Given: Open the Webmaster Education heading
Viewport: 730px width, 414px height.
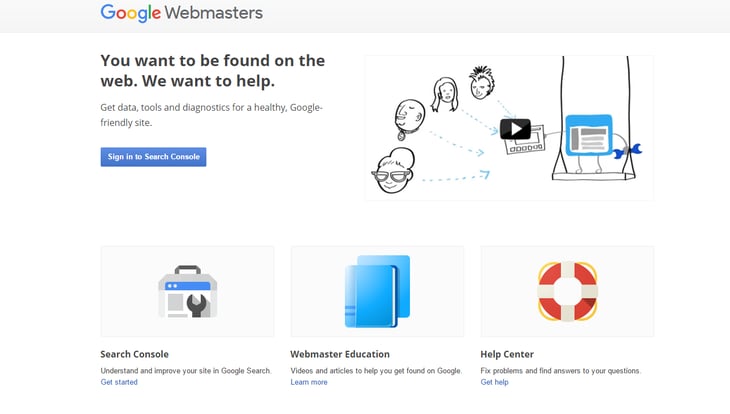Looking at the screenshot, I should [x=340, y=354].
